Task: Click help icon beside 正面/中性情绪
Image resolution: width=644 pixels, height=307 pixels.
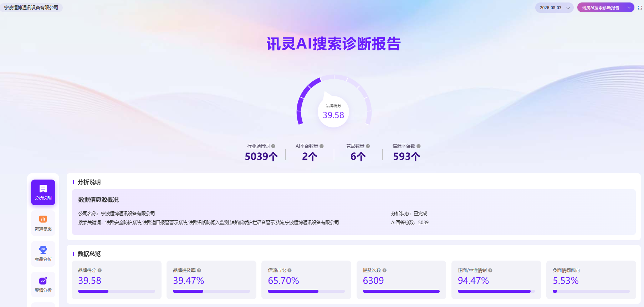Action: [x=490, y=270]
